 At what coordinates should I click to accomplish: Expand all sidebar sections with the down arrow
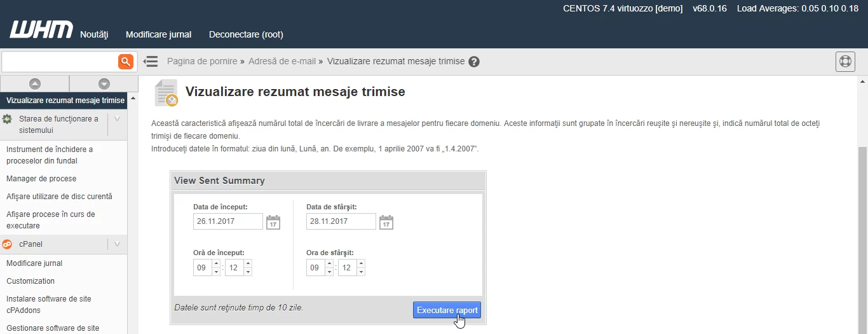(104, 83)
